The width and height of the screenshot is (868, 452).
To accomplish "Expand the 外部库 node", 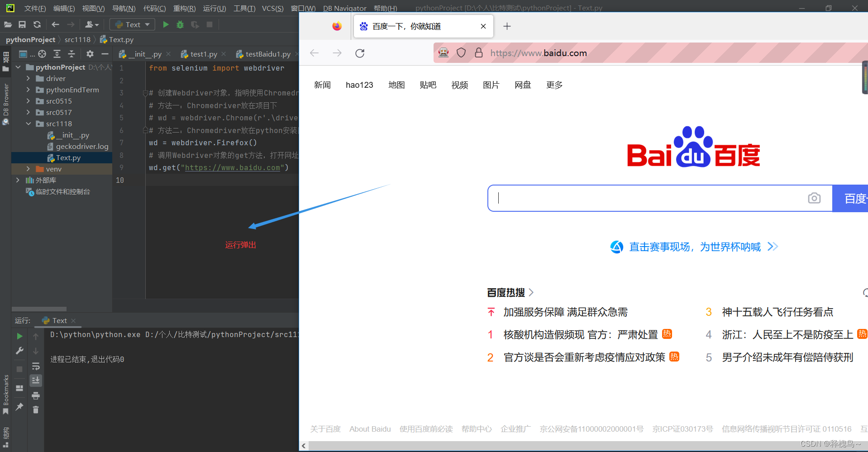I will pyautogui.click(x=18, y=180).
